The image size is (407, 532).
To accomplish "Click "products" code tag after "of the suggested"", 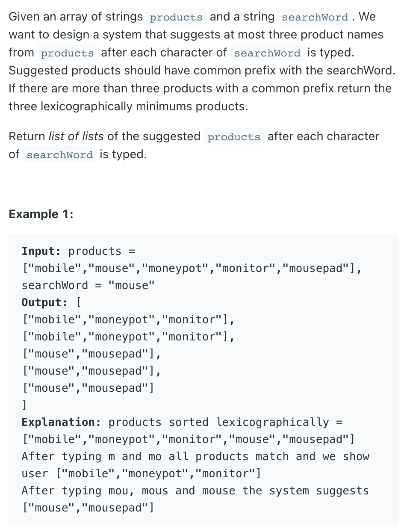I will (x=234, y=137).
